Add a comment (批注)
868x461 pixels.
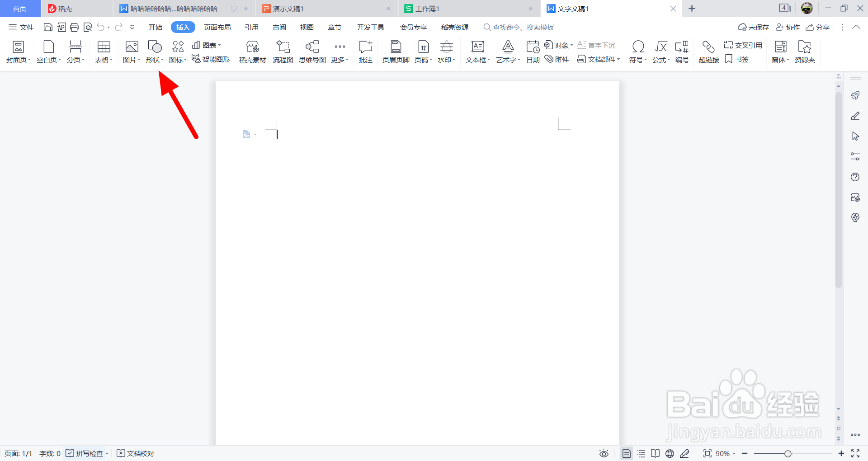pos(365,52)
